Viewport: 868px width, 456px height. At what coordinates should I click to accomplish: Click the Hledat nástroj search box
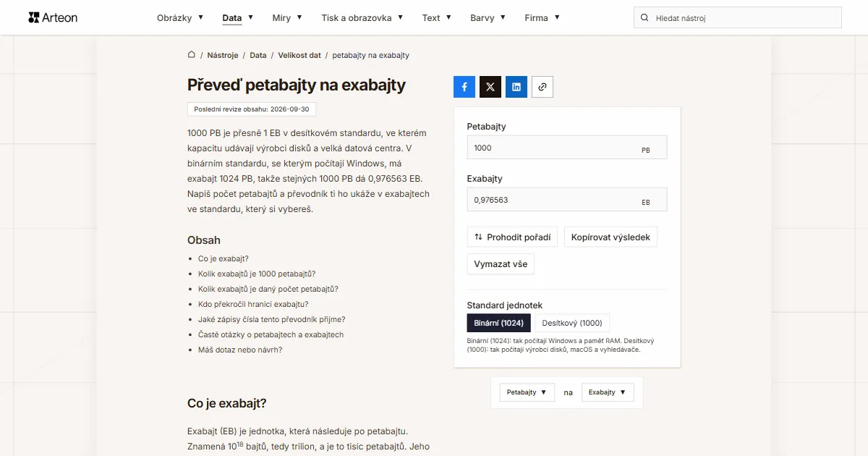click(738, 18)
